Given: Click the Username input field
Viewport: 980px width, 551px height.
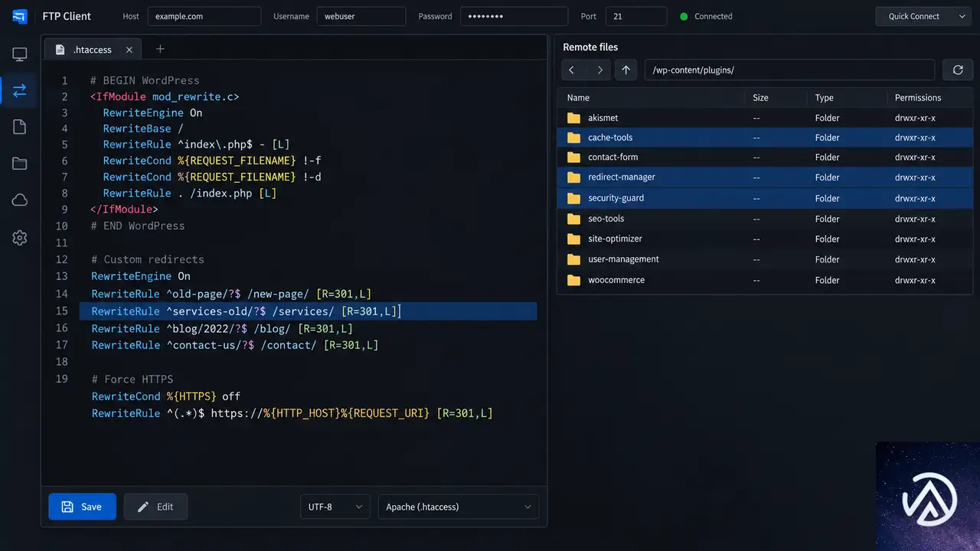Looking at the screenshot, I should (x=361, y=16).
